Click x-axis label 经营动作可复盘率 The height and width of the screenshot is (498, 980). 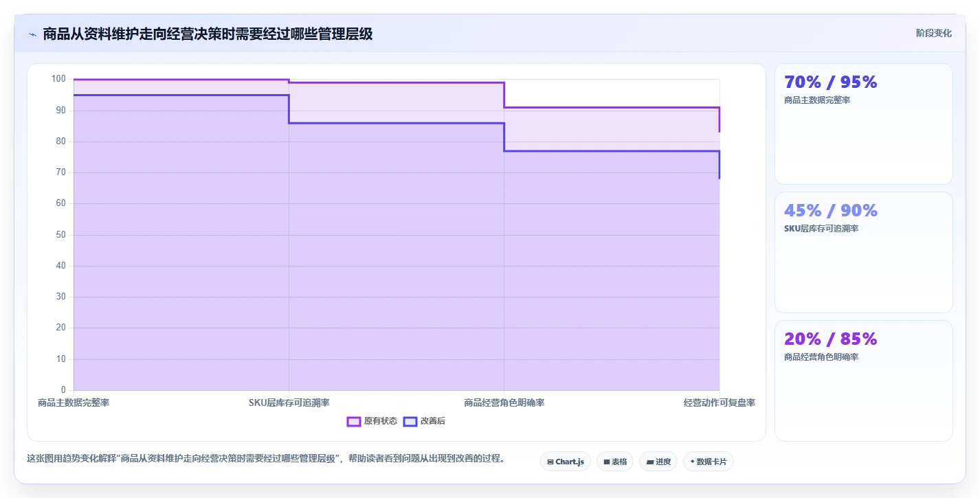pos(720,403)
